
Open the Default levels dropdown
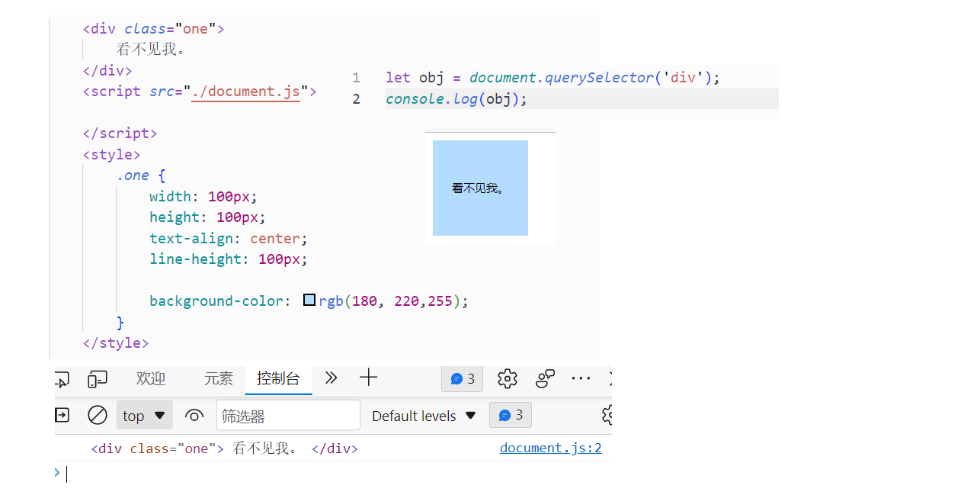pos(424,416)
